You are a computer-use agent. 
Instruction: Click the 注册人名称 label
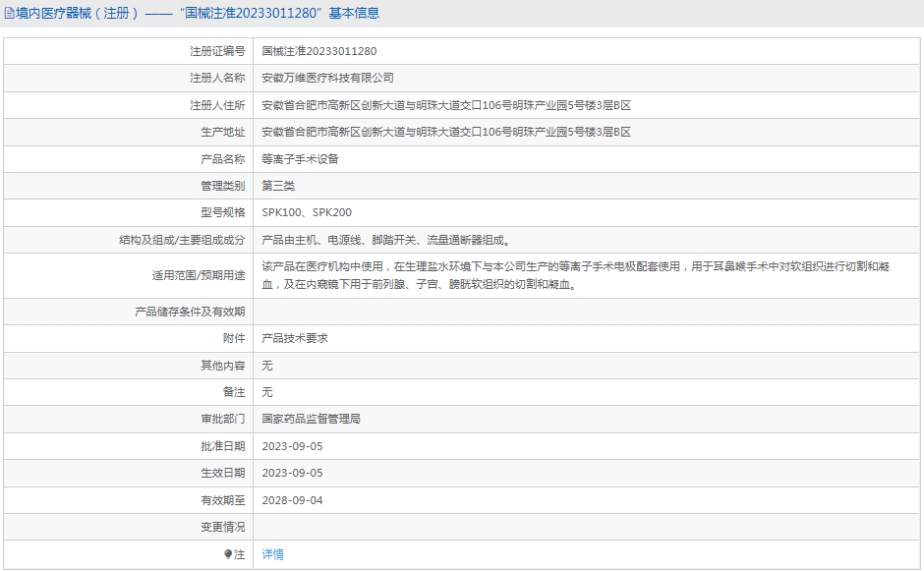(217, 78)
